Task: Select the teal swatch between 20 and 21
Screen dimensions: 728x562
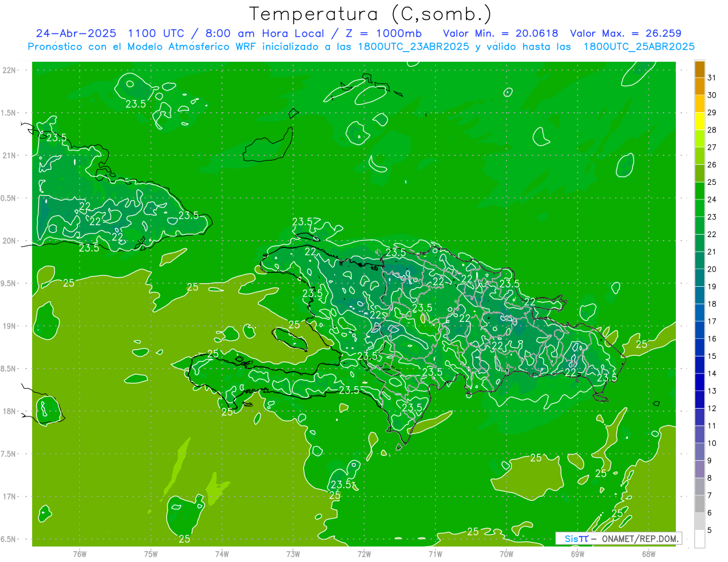Action: (699, 260)
